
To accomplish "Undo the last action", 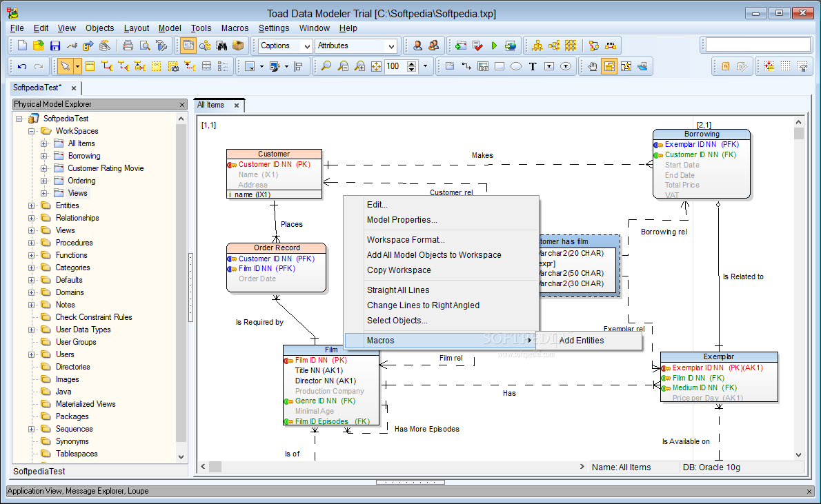I will [22, 66].
